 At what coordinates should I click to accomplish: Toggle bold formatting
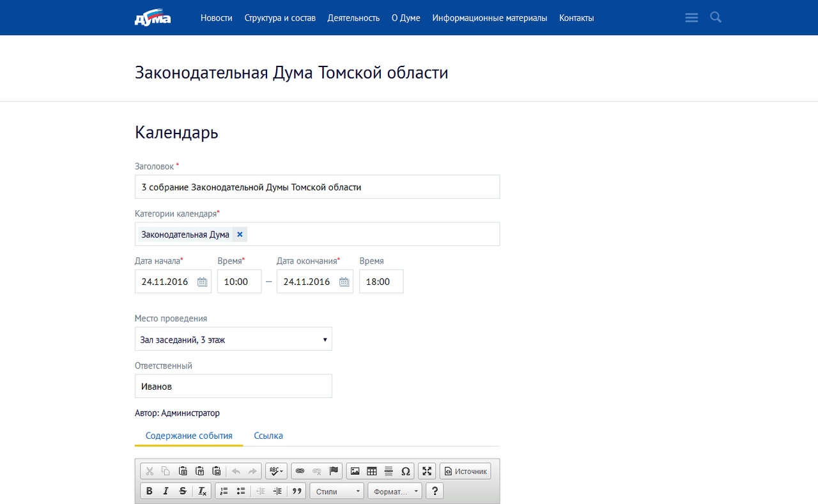(150, 491)
